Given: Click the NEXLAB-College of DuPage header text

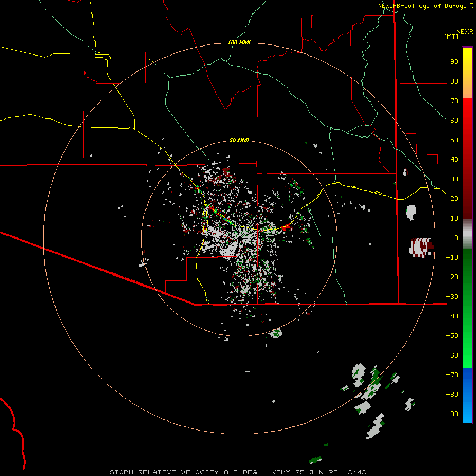Looking at the screenshot, I should (x=425, y=6).
